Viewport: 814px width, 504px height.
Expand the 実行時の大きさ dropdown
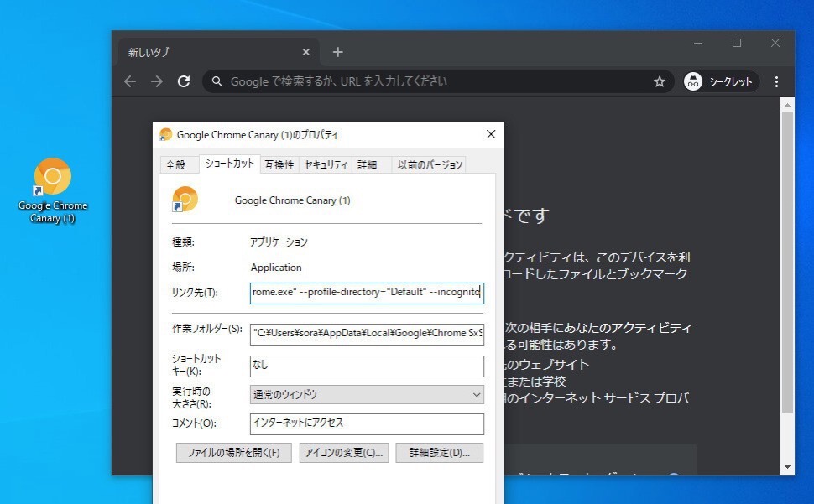pos(367,394)
